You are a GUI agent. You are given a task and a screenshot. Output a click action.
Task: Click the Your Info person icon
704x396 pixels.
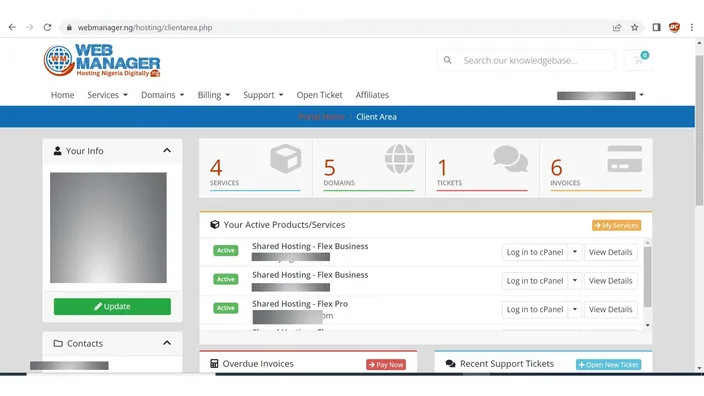(x=57, y=151)
